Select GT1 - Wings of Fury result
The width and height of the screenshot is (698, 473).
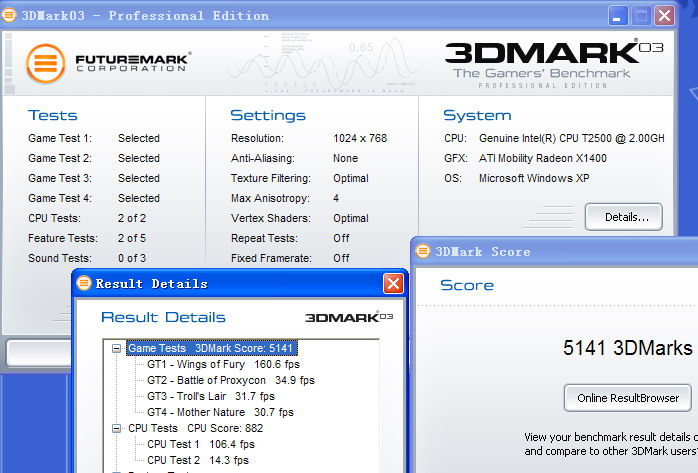tap(222, 365)
